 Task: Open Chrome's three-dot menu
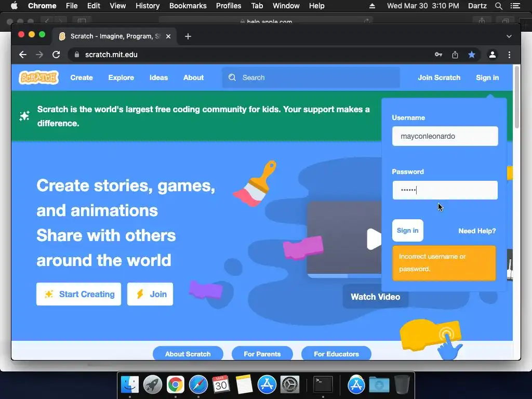point(509,55)
